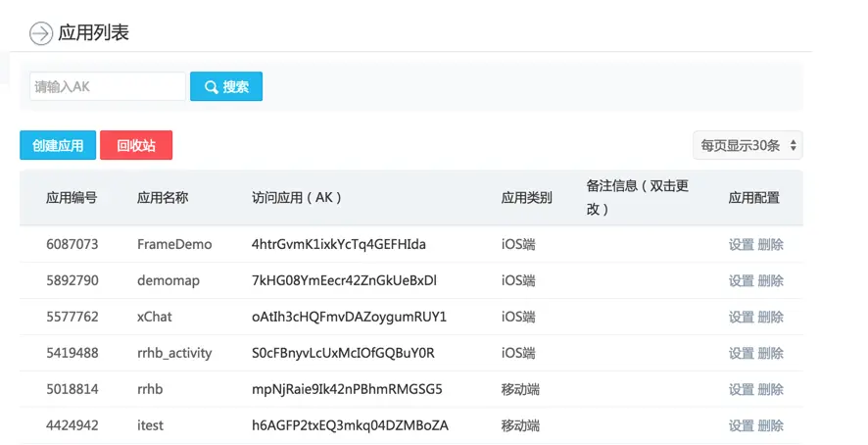This screenshot has width=868, height=445.
Task: Click the 应用配置 column header
Action: pyautogui.click(x=754, y=197)
